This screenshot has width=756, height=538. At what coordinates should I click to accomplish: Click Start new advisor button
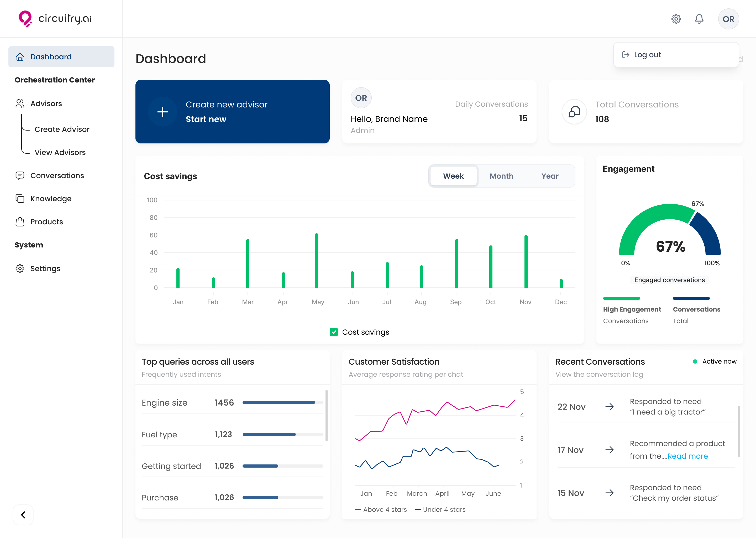(206, 119)
